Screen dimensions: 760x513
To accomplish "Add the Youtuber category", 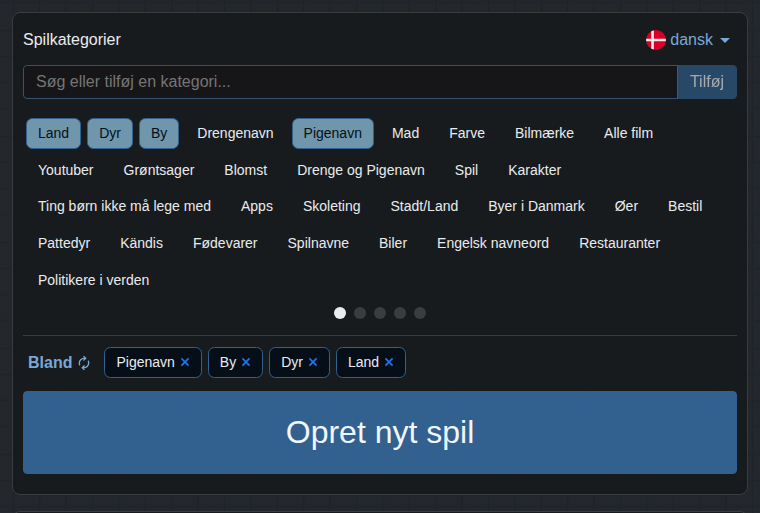I will click(65, 170).
